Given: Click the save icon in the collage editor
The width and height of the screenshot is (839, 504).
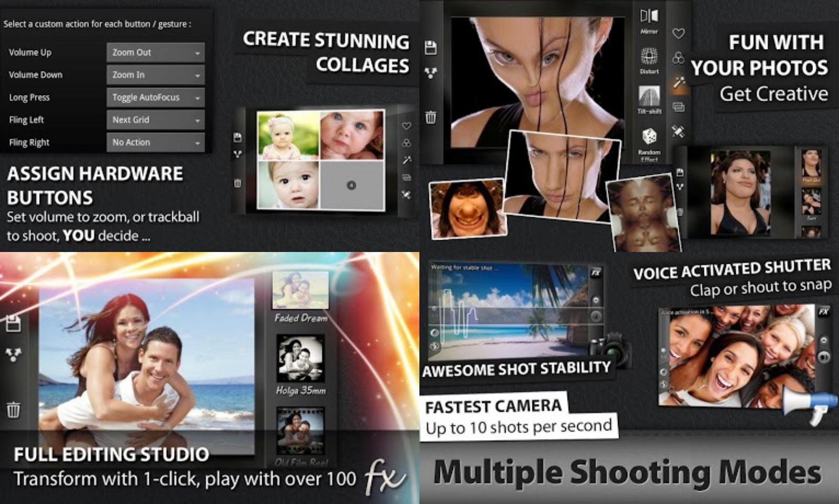Looking at the screenshot, I should [x=238, y=137].
